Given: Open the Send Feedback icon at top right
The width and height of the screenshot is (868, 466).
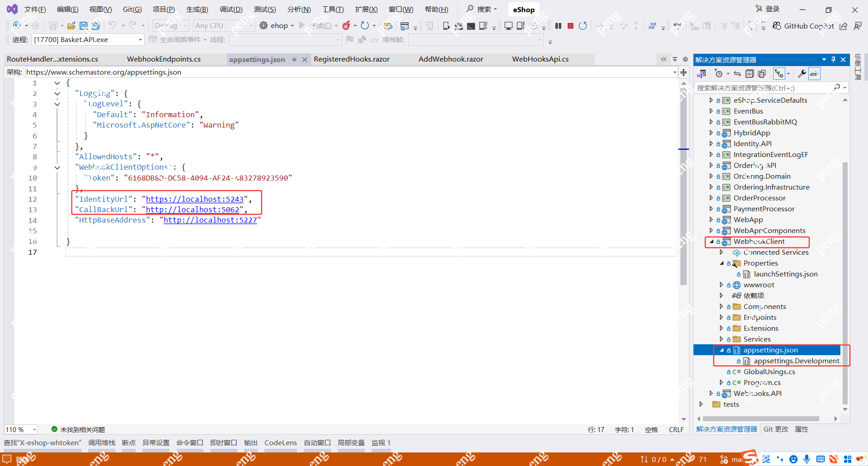Looking at the screenshot, I should coord(857,26).
